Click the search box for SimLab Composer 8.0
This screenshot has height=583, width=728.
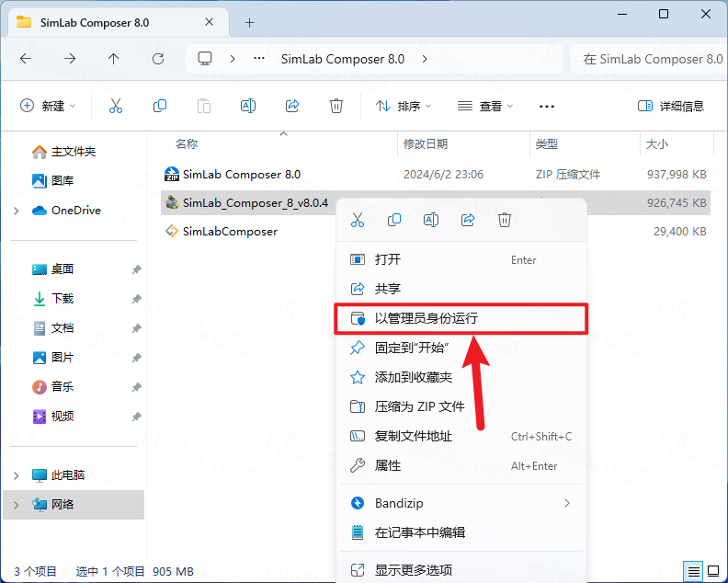pos(649,59)
